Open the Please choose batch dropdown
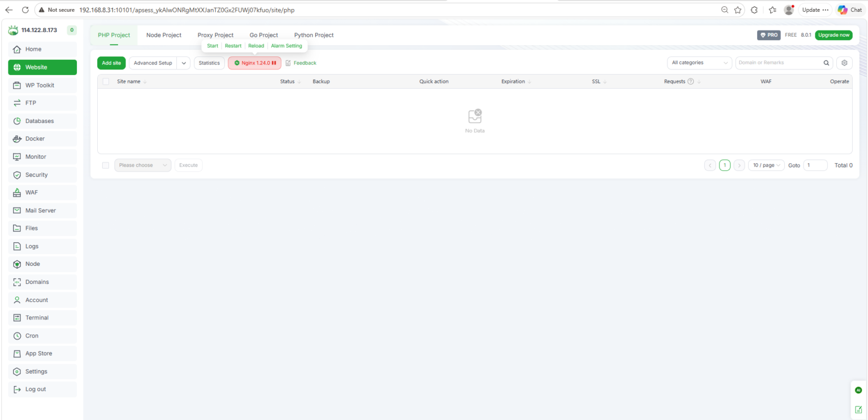Image resolution: width=868 pixels, height=420 pixels. coord(143,165)
